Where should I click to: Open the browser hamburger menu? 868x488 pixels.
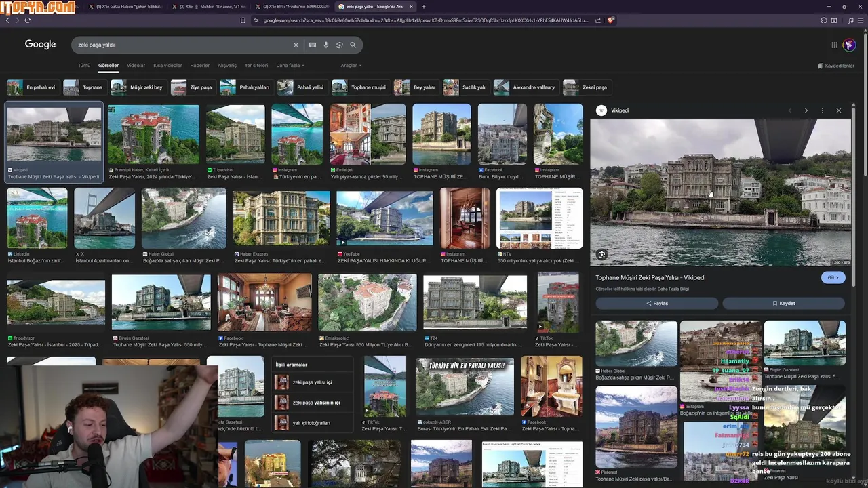pyautogui.click(x=860, y=20)
